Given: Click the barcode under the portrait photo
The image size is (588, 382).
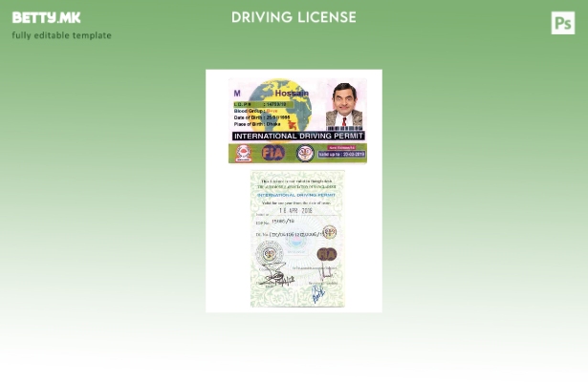Looking at the screenshot, I should pos(344,127).
